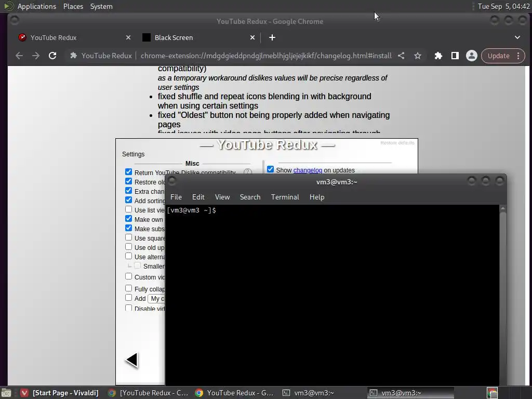Enable the Use old up checkbox
Viewport: 532px width, 399px height.
[x=128, y=247]
